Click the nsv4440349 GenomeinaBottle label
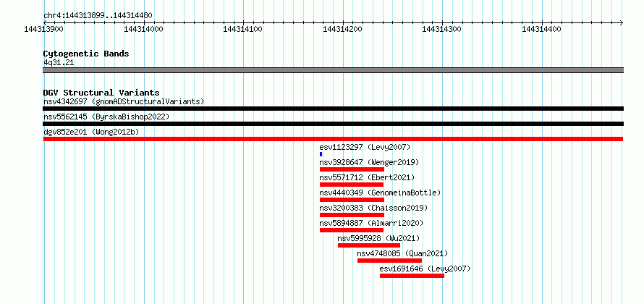Screen dimensions: 644x304 pos(380,193)
